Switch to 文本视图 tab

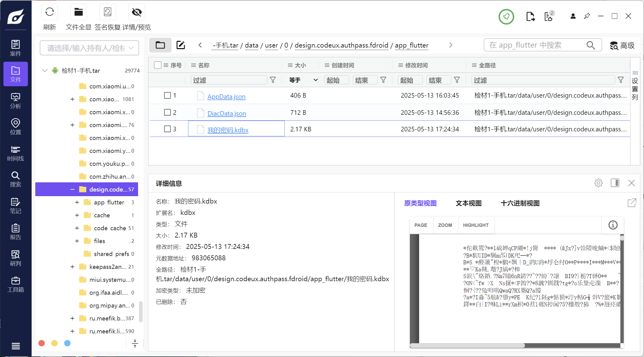469,203
